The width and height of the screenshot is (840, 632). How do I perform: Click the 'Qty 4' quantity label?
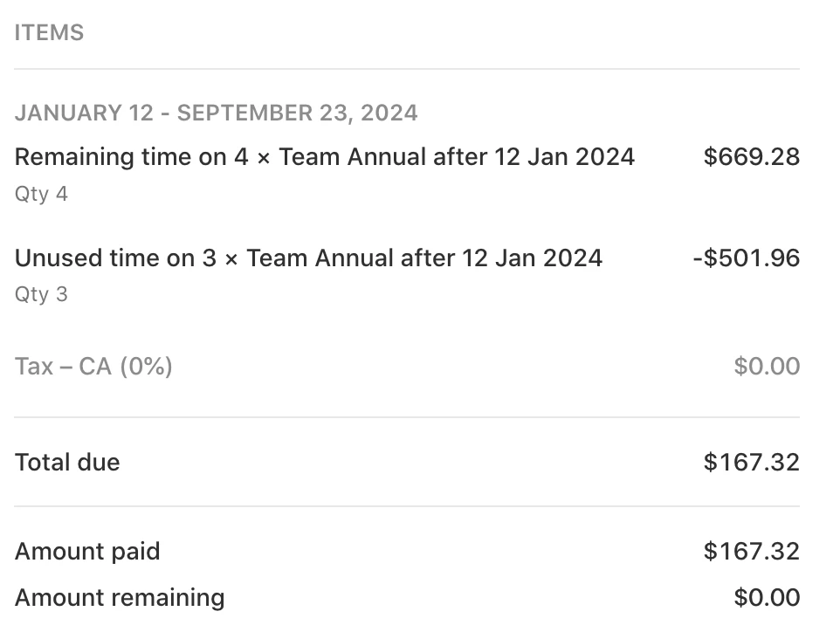pos(41,194)
